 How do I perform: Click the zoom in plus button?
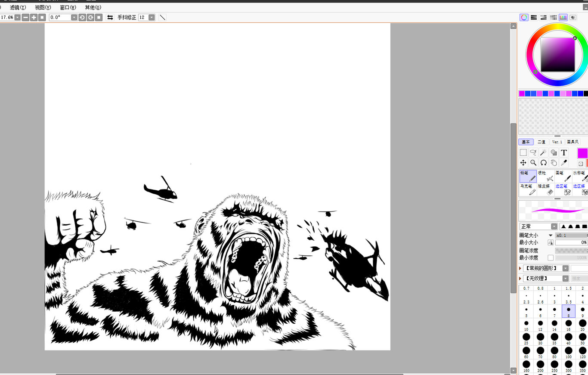[34, 17]
